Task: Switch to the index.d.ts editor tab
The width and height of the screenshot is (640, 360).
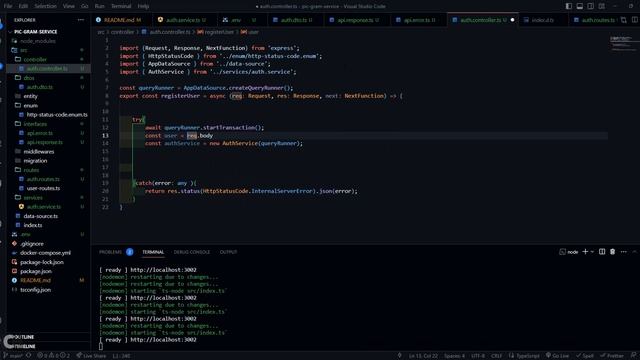Action: 543,20
